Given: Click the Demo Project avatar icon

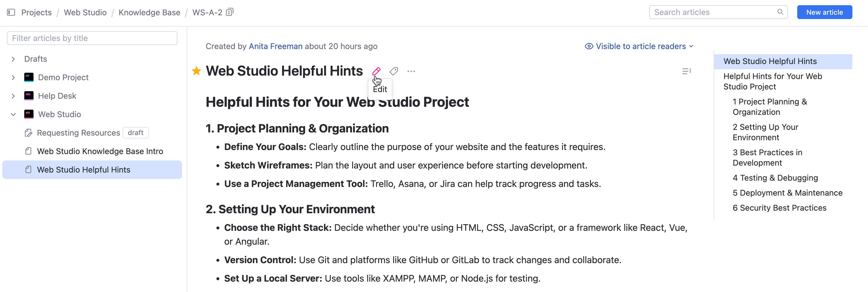Looking at the screenshot, I should point(29,77).
